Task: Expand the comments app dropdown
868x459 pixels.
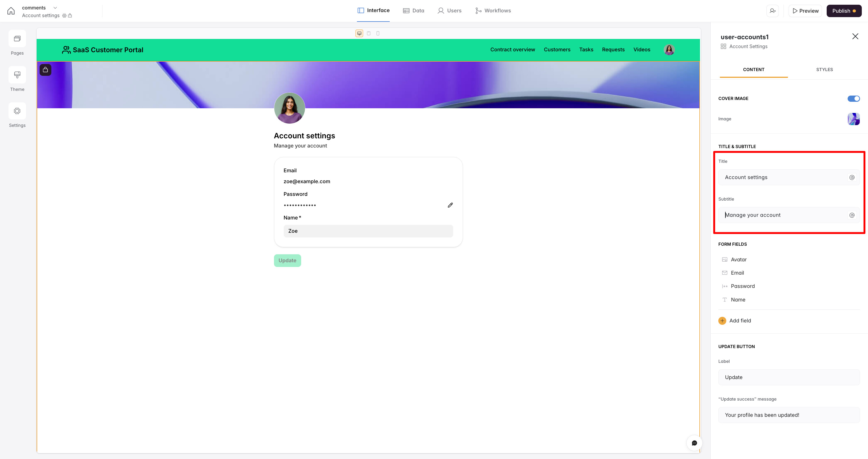Action: click(x=55, y=8)
